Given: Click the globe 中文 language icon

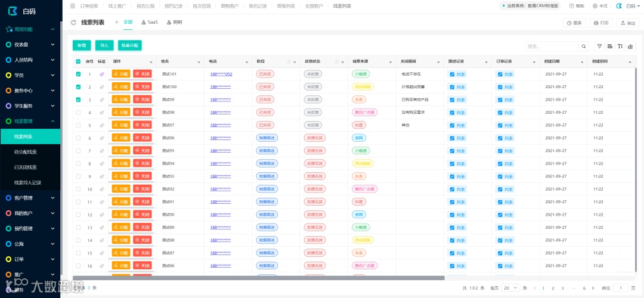Looking at the screenshot, I should (595, 6).
